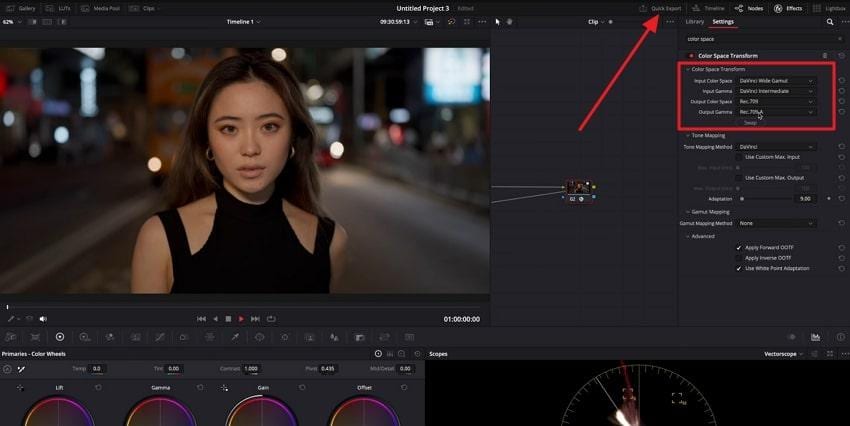This screenshot has width=850, height=426.
Task: Toggle loop playback
Action: [271, 319]
